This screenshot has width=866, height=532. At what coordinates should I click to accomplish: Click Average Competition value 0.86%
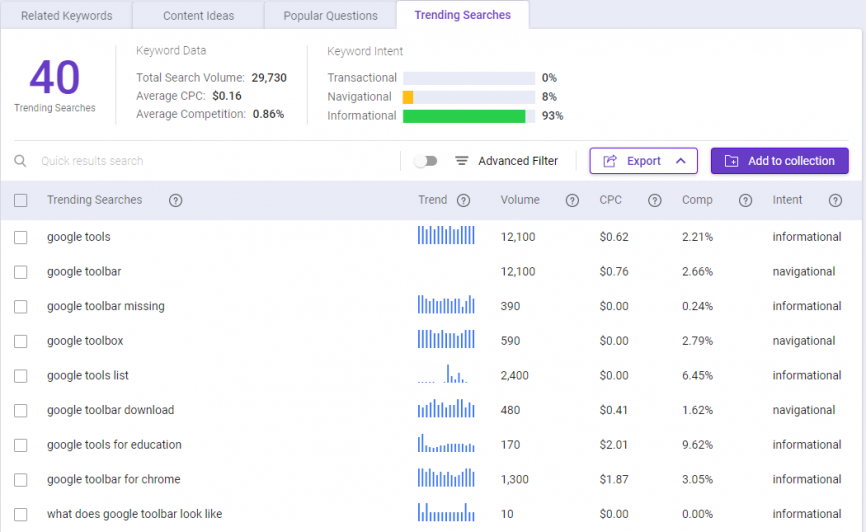pos(268,114)
